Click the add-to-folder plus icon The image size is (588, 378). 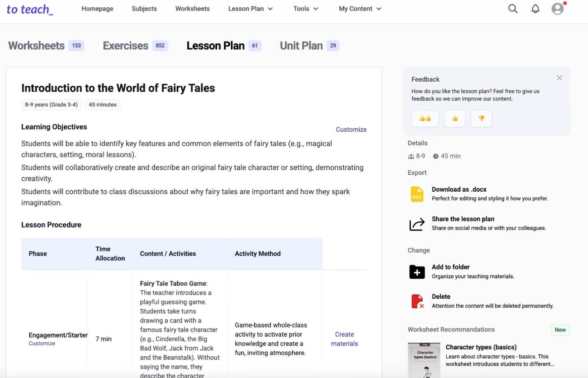[417, 272]
